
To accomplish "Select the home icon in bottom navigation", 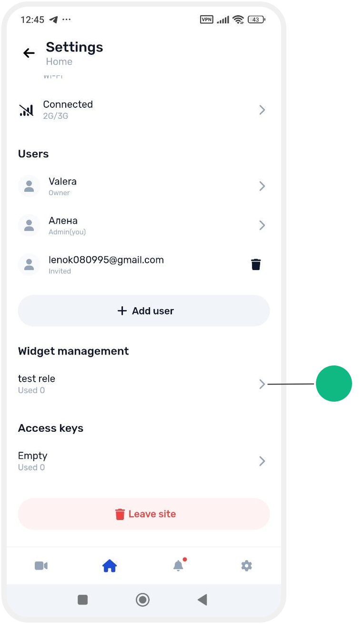I will click(x=110, y=566).
